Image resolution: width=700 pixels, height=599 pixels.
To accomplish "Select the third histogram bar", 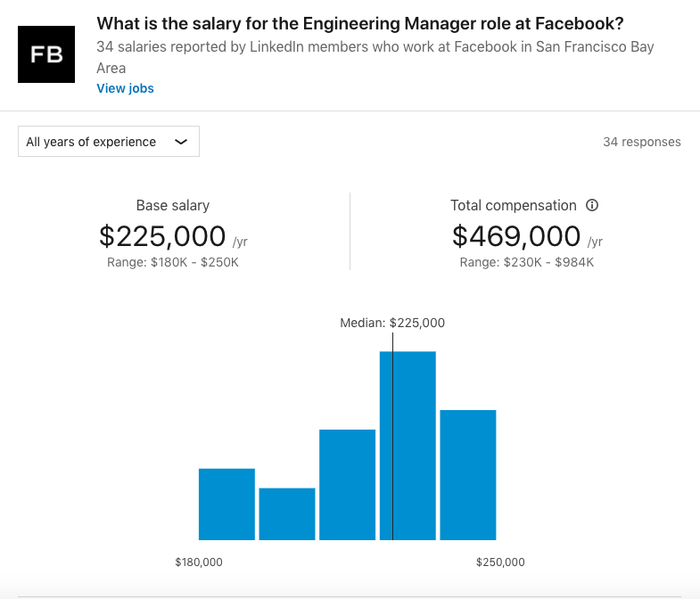I will tap(347, 485).
